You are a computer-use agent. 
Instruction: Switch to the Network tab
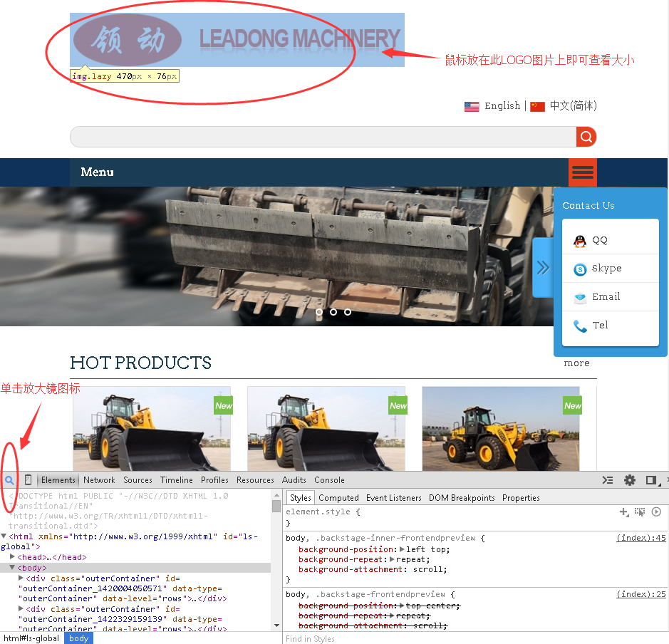click(99, 480)
